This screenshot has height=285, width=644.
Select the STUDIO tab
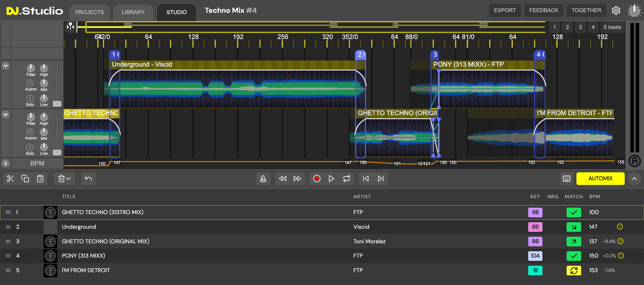[177, 12]
